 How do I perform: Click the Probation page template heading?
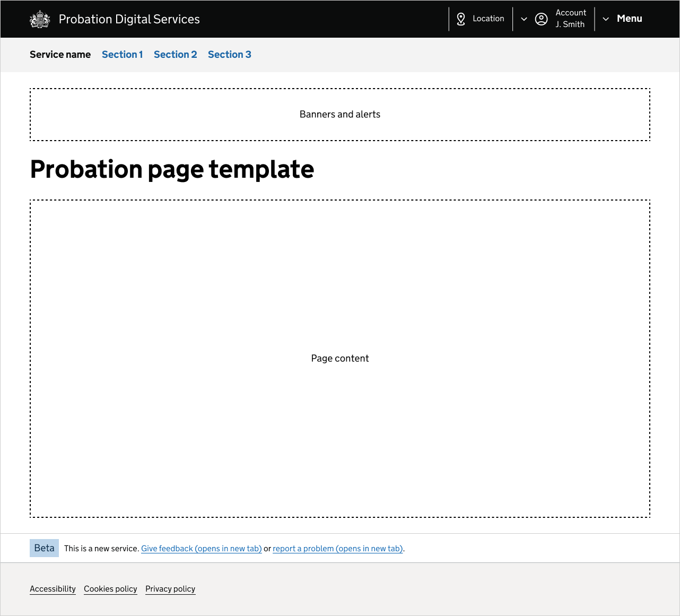tap(172, 169)
